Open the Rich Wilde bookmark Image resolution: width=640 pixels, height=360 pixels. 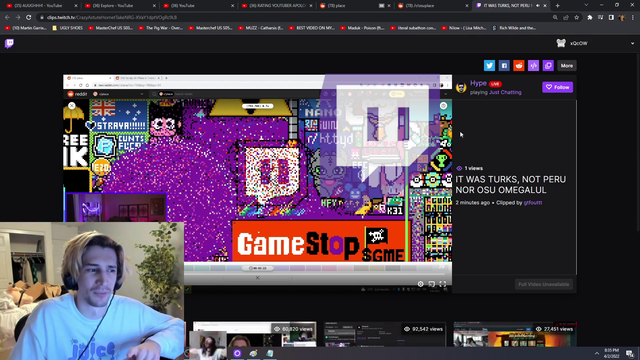tap(514, 28)
